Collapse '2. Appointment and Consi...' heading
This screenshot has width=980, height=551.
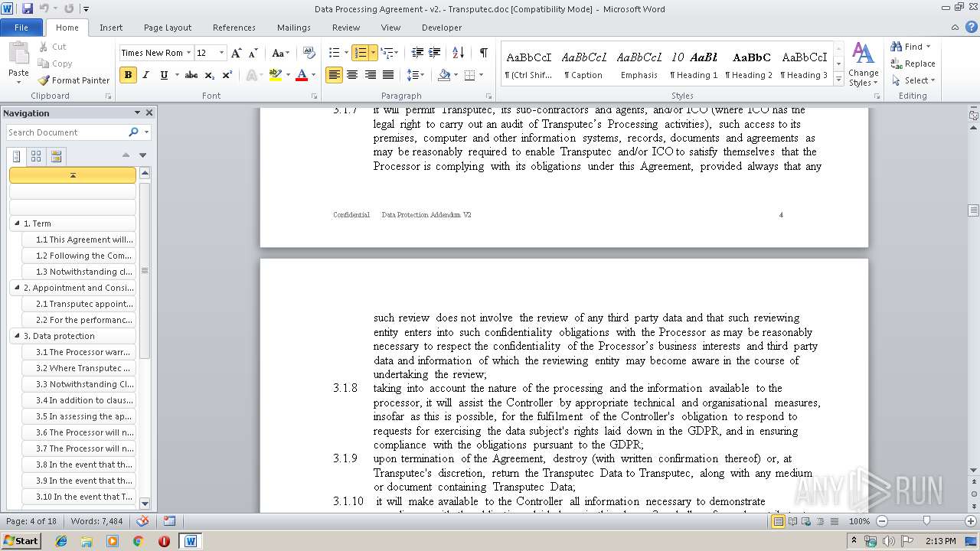tap(17, 288)
